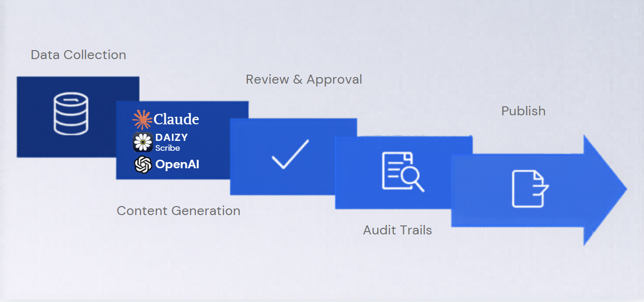Click the DAIZY daisy flower logo
This screenshot has width=644, height=302.
(143, 142)
